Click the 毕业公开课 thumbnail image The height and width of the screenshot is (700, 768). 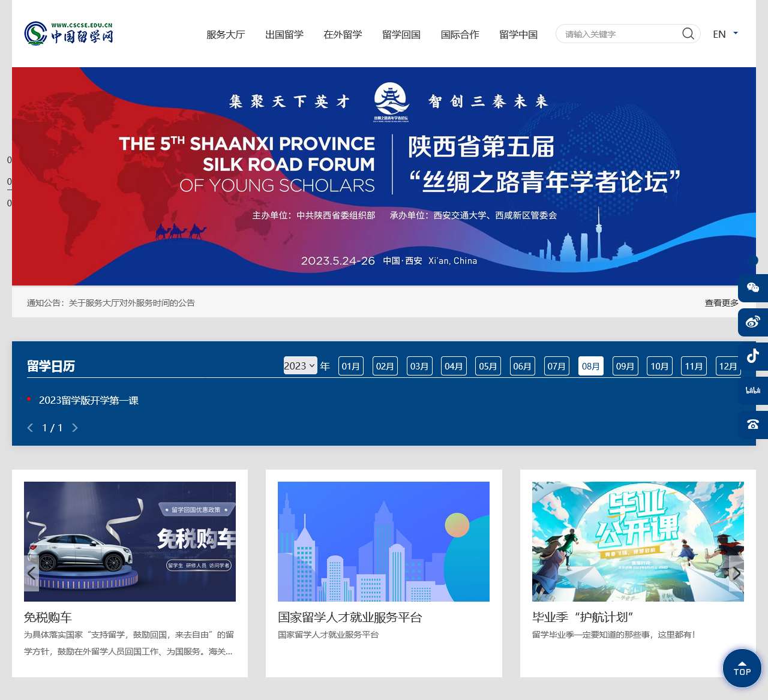[638, 542]
